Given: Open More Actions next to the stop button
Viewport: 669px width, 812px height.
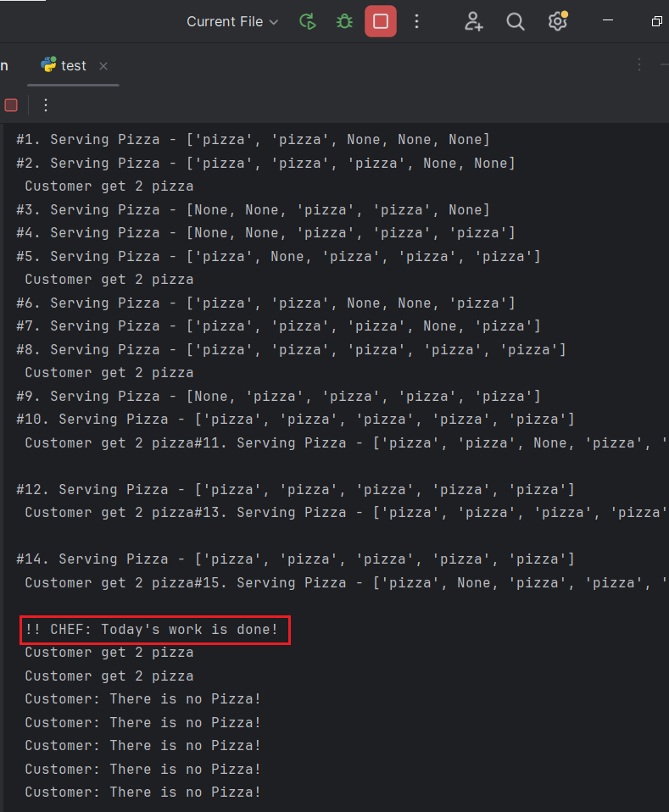Looking at the screenshot, I should tap(416, 21).
